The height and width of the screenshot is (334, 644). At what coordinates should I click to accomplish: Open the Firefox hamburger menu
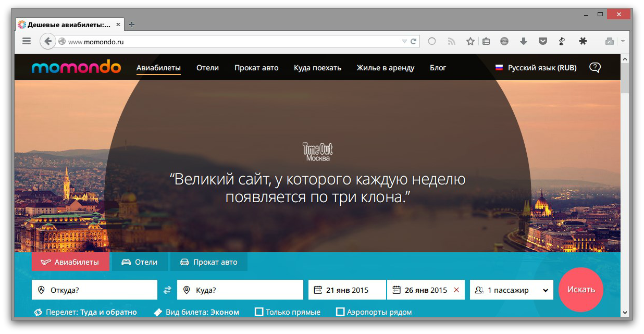click(27, 41)
